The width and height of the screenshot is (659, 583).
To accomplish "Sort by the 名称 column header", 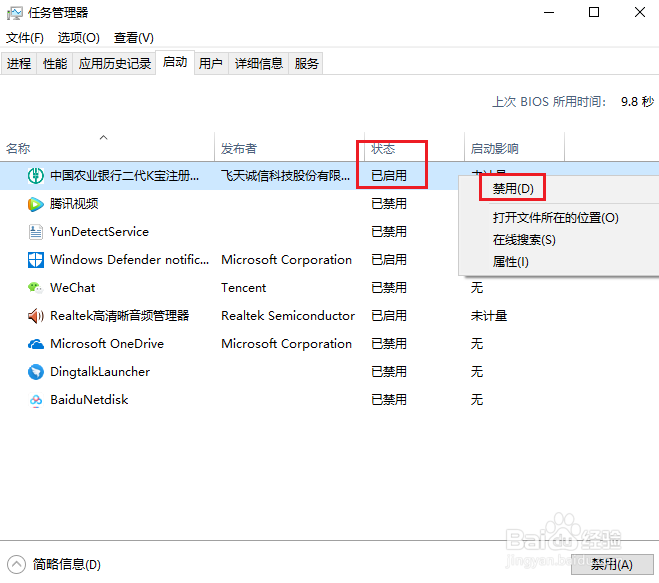I will click(x=107, y=148).
